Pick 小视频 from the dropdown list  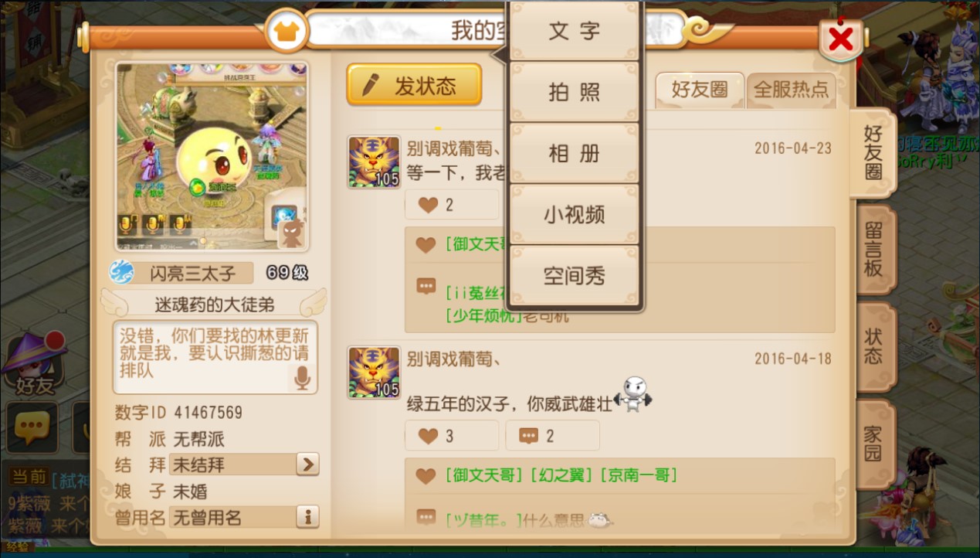575,214
